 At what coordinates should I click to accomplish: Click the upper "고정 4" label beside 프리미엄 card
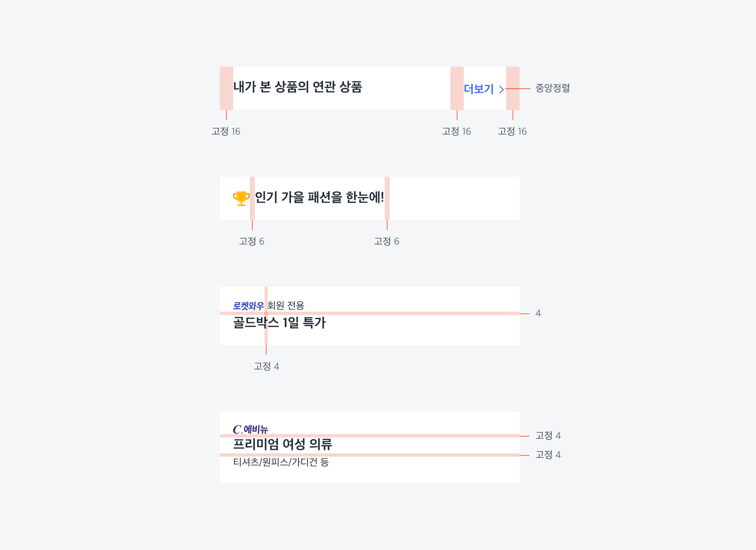pyautogui.click(x=548, y=436)
